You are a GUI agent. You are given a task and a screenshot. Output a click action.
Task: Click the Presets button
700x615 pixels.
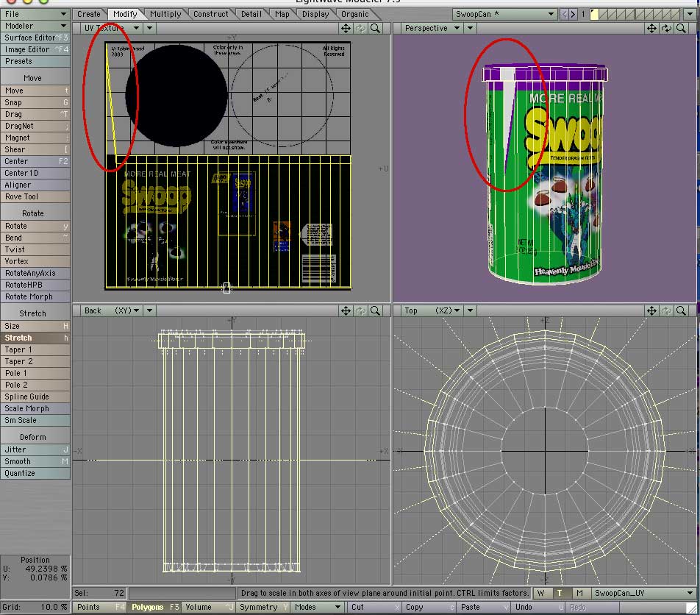pos(35,61)
